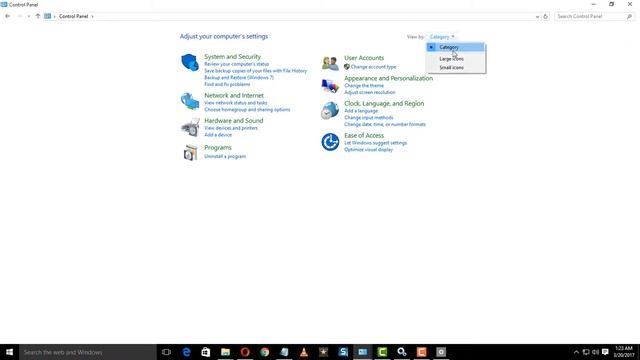
Task: Click Find and fix problems
Action: [x=227, y=84]
